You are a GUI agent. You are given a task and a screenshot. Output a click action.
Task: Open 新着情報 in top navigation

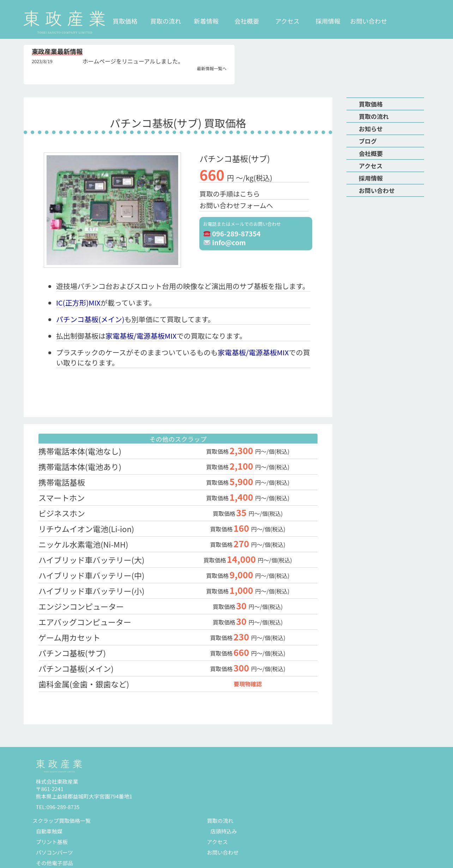(206, 22)
